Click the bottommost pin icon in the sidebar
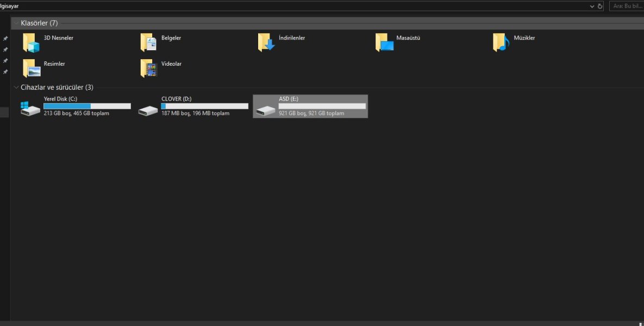Image resolution: width=644 pixels, height=326 pixels. point(5,72)
